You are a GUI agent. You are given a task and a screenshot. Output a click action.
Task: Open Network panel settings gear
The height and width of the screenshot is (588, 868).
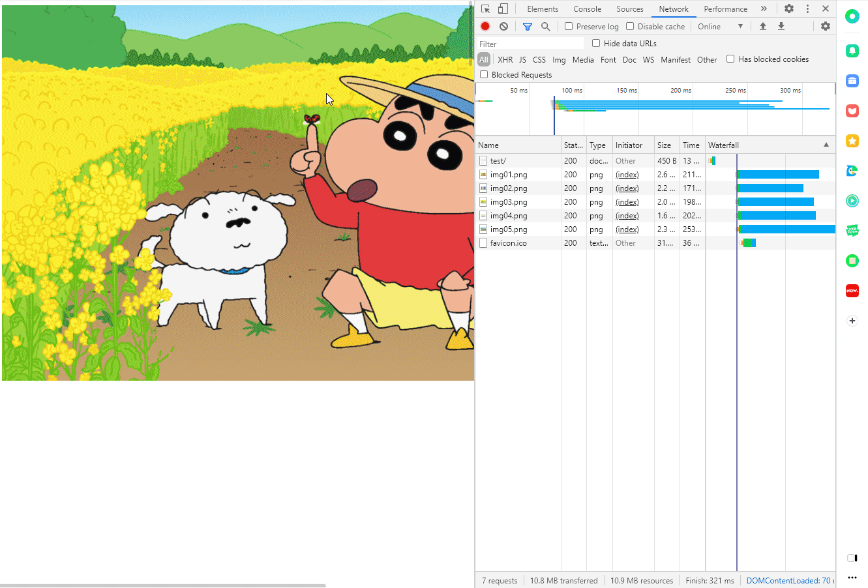[x=826, y=26]
